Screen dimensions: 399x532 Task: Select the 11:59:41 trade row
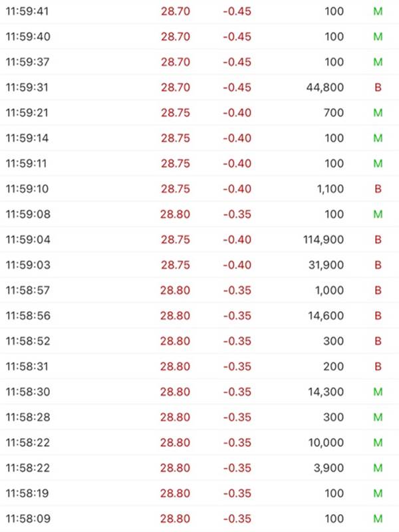(x=199, y=12)
